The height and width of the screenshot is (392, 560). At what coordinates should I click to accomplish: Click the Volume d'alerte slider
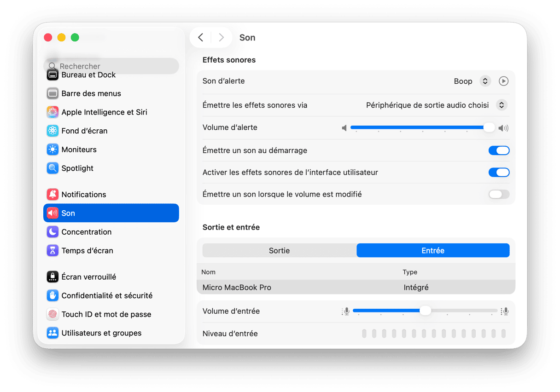(x=419, y=127)
